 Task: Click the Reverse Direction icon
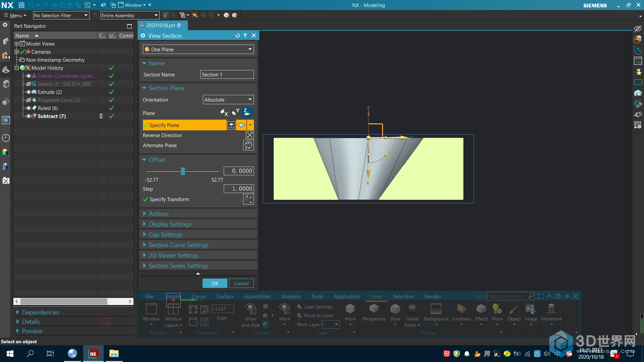coord(250,135)
